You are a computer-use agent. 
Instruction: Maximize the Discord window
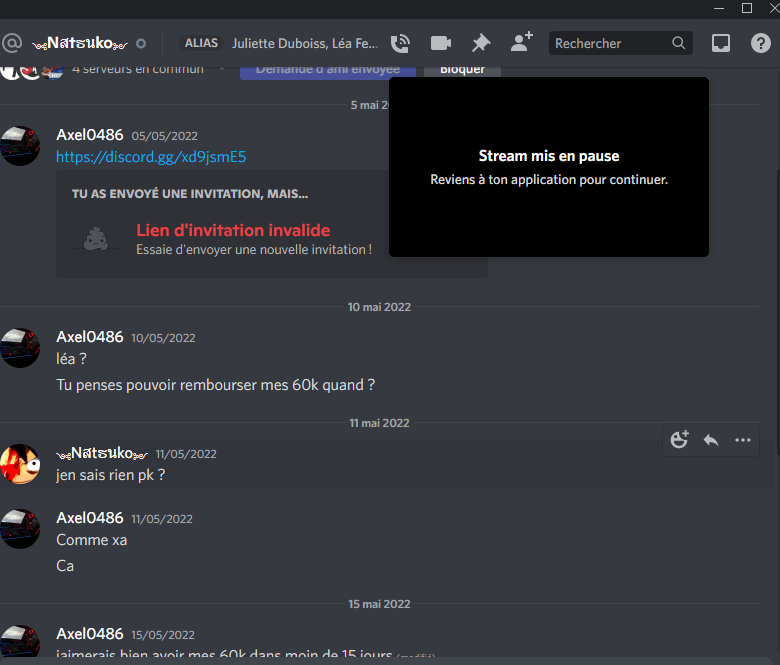pyautogui.click(x=747, y=8)
